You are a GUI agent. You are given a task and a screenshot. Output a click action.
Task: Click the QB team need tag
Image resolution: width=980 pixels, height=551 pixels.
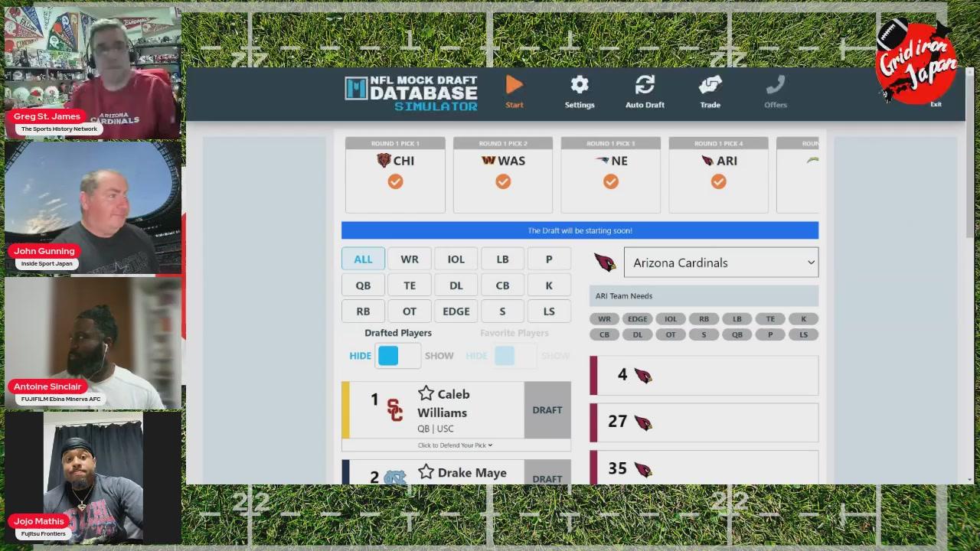pos(737,334)
